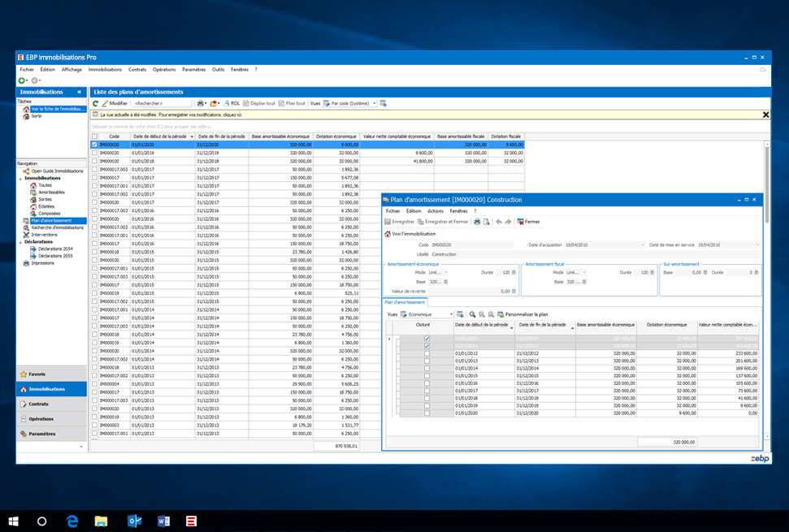Open the Opérations menu in main menu bar
789x532 pixels.
[163, 70]
